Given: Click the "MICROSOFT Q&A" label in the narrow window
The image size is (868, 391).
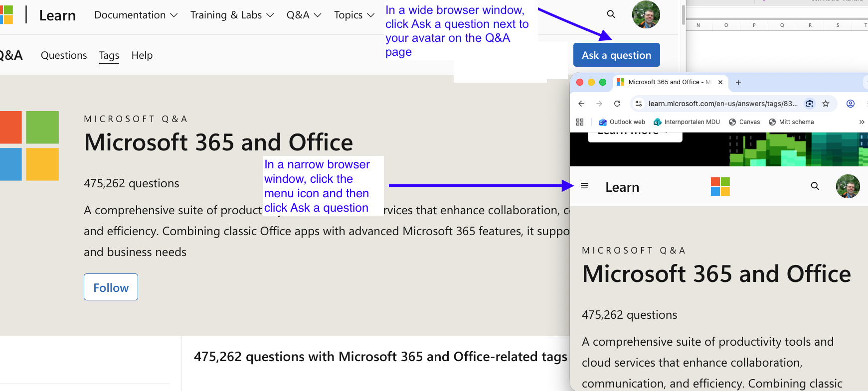Looking at the screenshot, I should (634, 251).
